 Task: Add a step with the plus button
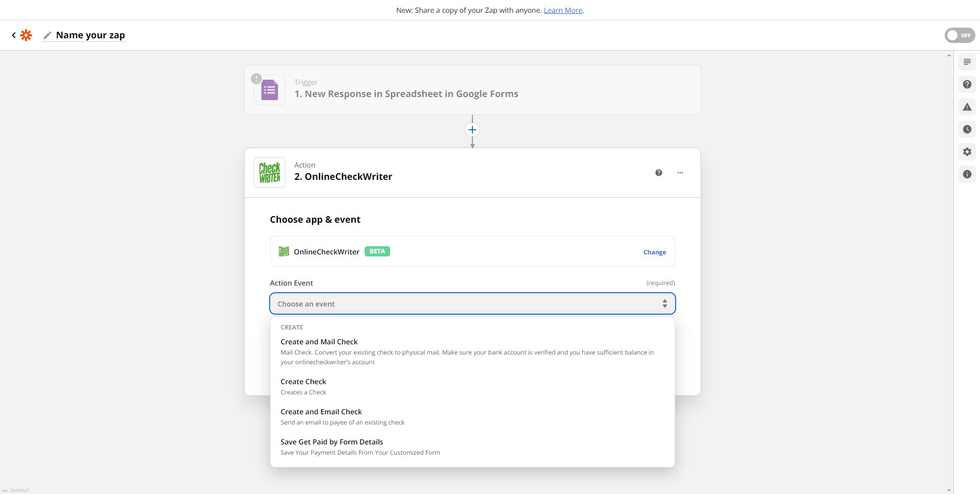[472, 130]
